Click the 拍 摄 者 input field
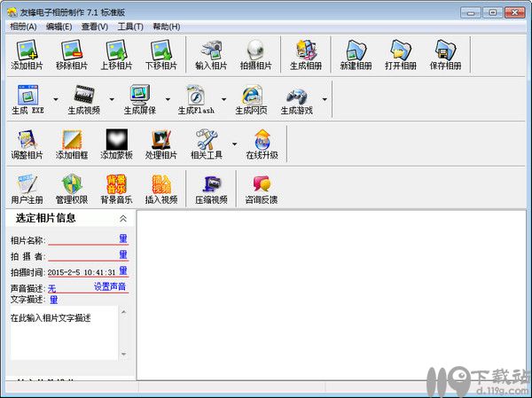Image resolution: width=532 pixels, height=398 pixels. (83, 255)
